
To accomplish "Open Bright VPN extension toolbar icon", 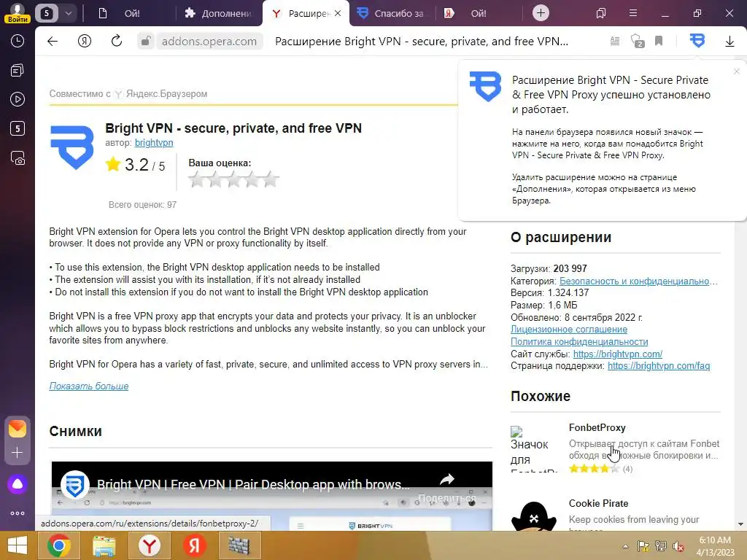I will (x=697, y=41).
